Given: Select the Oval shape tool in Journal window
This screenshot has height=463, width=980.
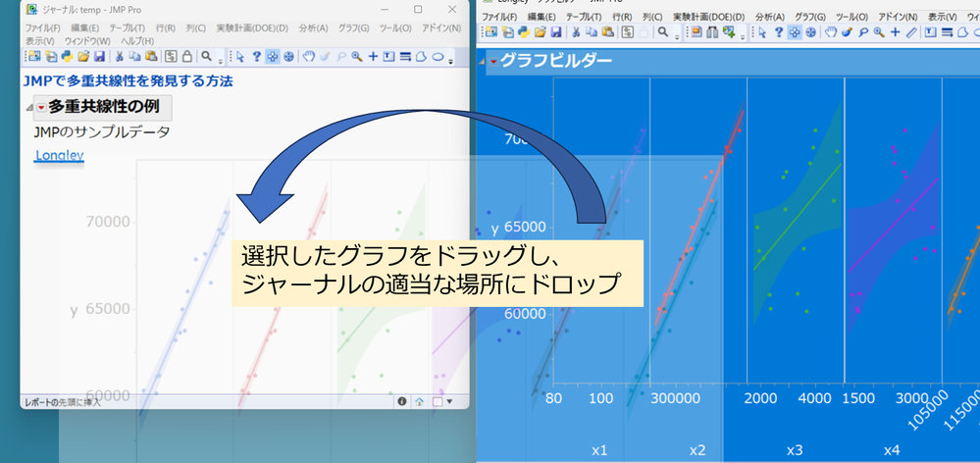Looking at the screenshot, I should 438,56.
